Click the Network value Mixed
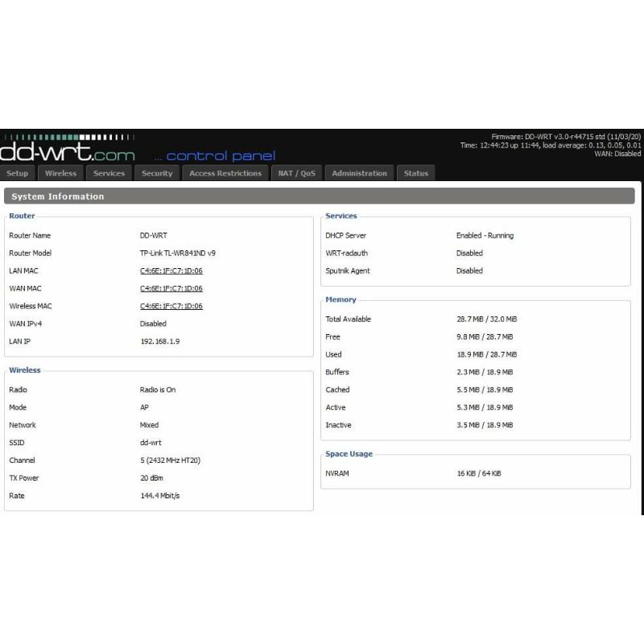This screenshot has height=644, width=644. click(149, 425)
